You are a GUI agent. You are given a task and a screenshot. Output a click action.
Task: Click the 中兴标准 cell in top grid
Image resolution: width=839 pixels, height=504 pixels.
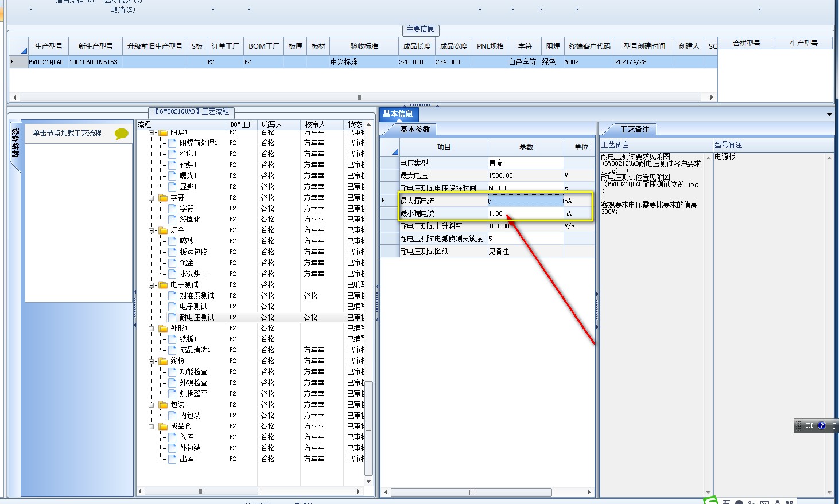coord(364,62)
